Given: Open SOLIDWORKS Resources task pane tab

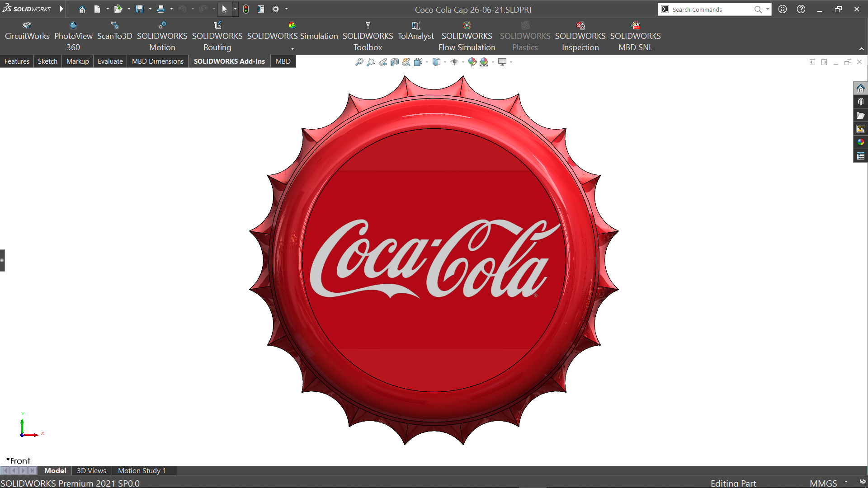Looking at the screenshot, I should [861, 88].
